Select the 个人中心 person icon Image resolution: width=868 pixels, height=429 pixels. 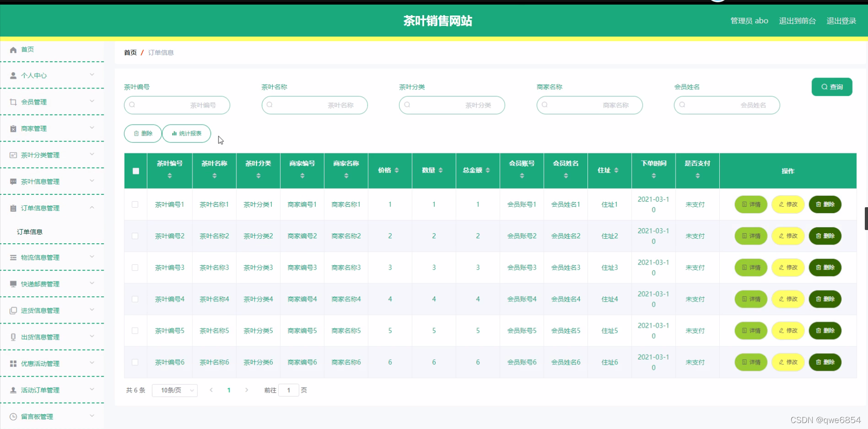click(13, 75)
